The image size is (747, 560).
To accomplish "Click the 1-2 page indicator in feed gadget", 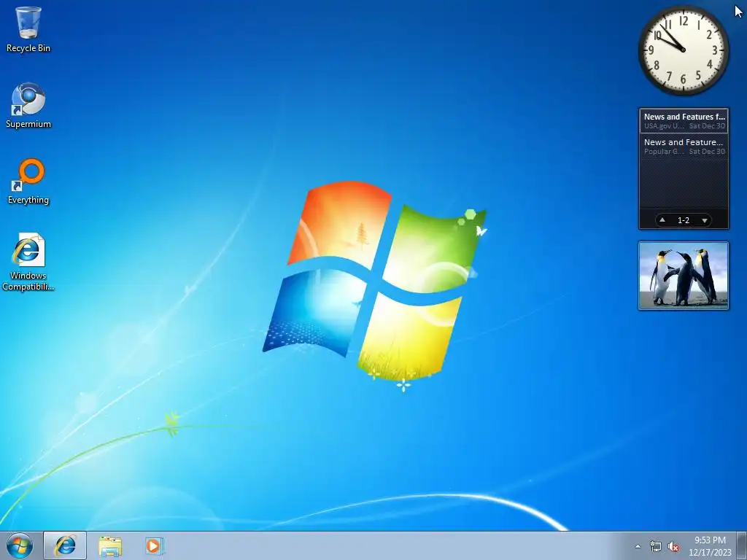I will 683,220.
